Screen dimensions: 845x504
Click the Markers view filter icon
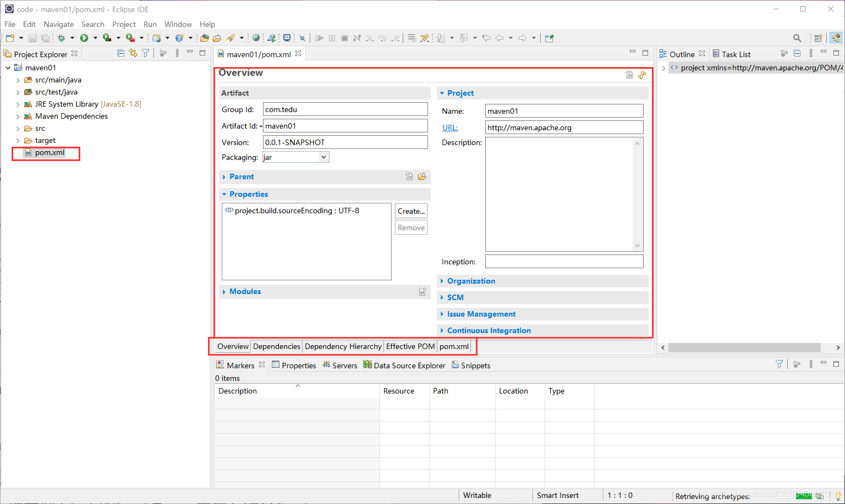(x=779, y=364)
